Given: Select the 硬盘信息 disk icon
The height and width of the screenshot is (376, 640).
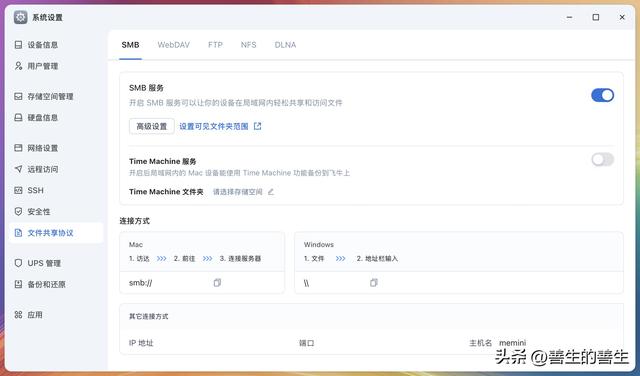Looking at the screenshot, I should [18, 118].
